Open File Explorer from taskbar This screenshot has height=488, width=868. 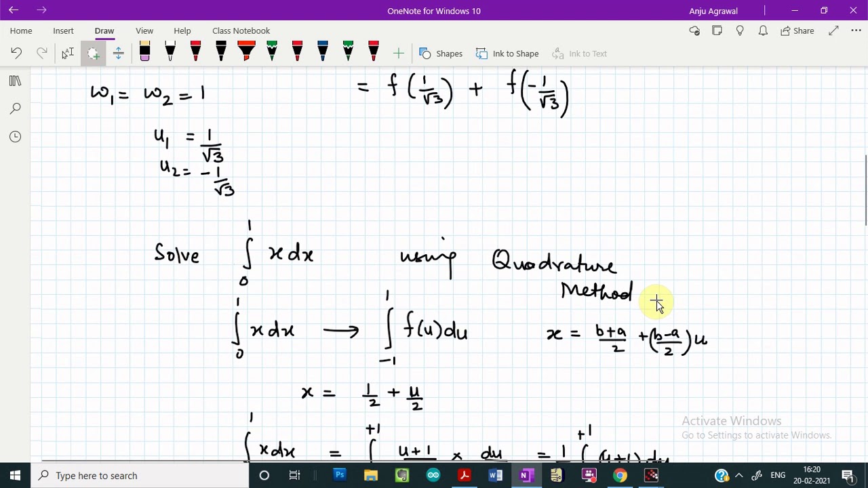coord(371,475)
